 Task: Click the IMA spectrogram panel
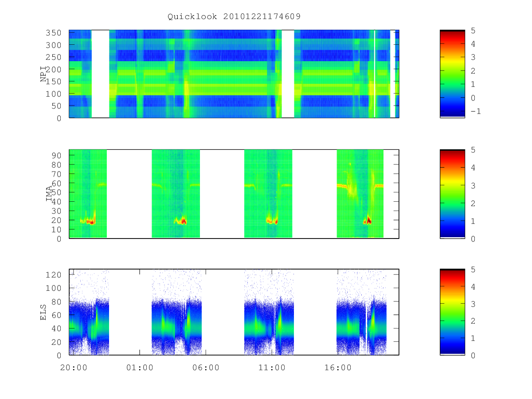234,194
